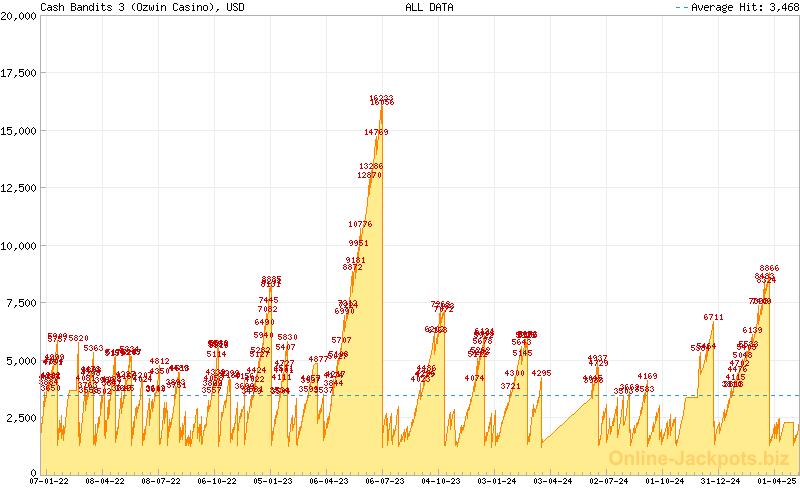The height and width of the screenshot is (490, 800).
Task: Click the 20,000 y-axis label
Action: [x=19, y=17]
